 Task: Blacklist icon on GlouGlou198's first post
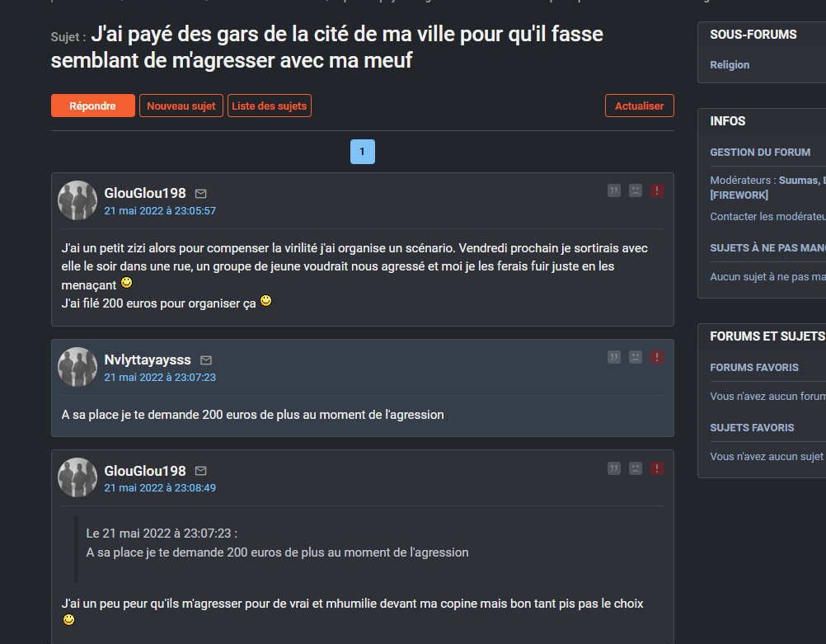[x=636, y=190]
